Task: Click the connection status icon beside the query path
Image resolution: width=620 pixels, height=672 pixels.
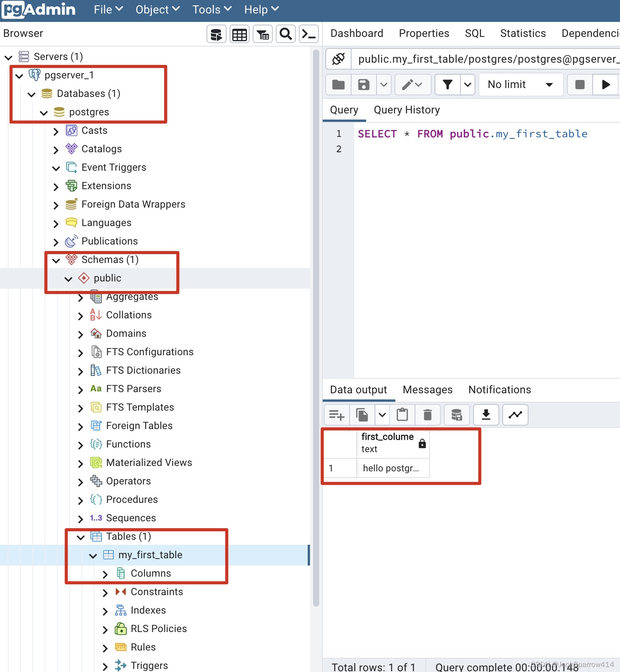Action: tap(338, 59)
